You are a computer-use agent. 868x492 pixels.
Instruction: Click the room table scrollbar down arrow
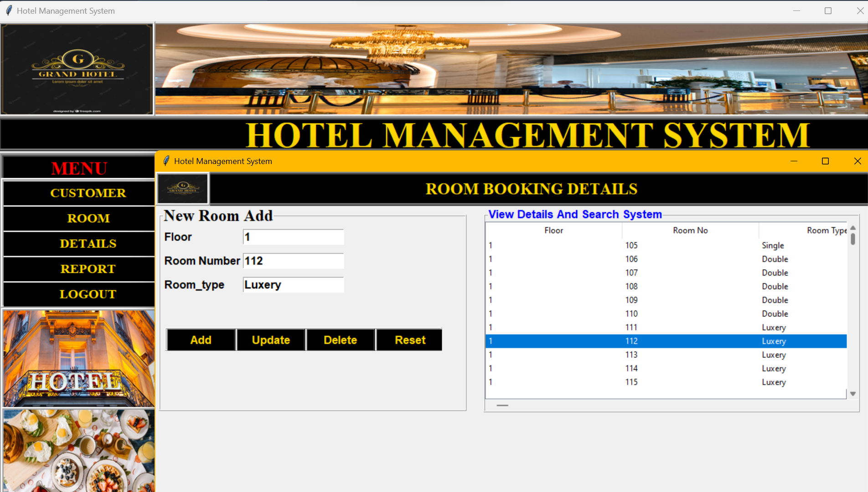pos(853,394)
